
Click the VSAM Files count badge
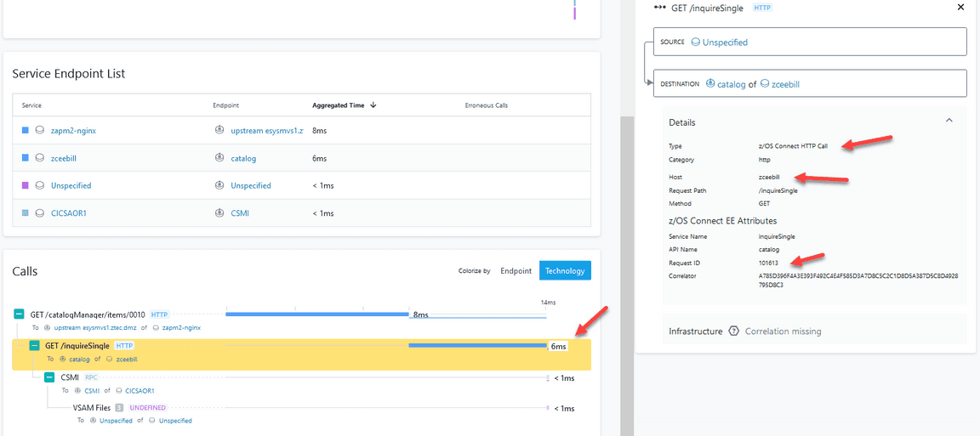click(x=119, y=408)
